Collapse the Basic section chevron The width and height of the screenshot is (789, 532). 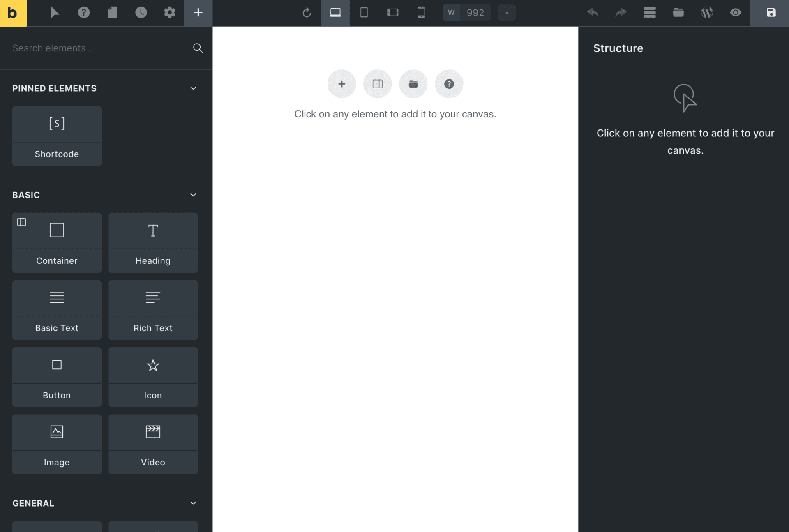pos(193,195)
